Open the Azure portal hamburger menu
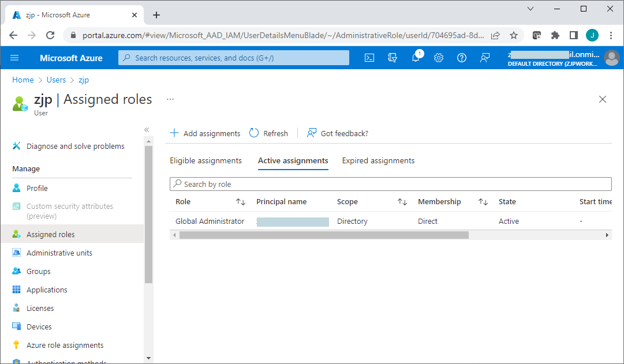 click(14, 58)
